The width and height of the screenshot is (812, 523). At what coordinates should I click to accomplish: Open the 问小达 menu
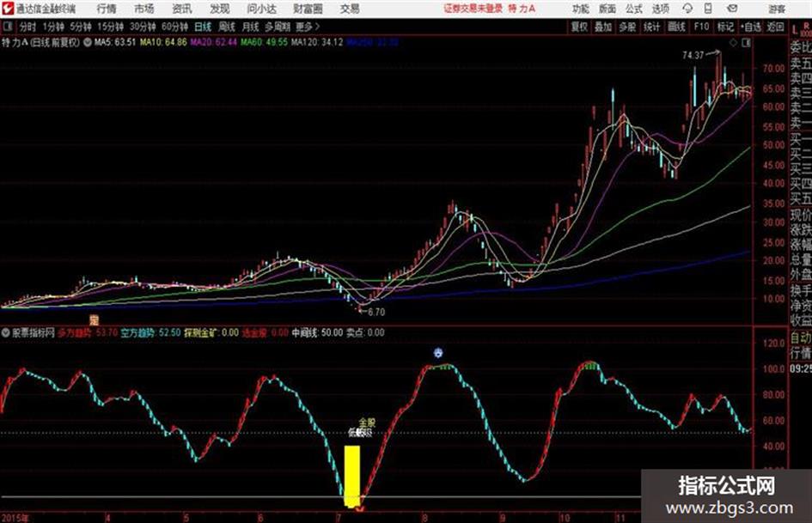261,9
